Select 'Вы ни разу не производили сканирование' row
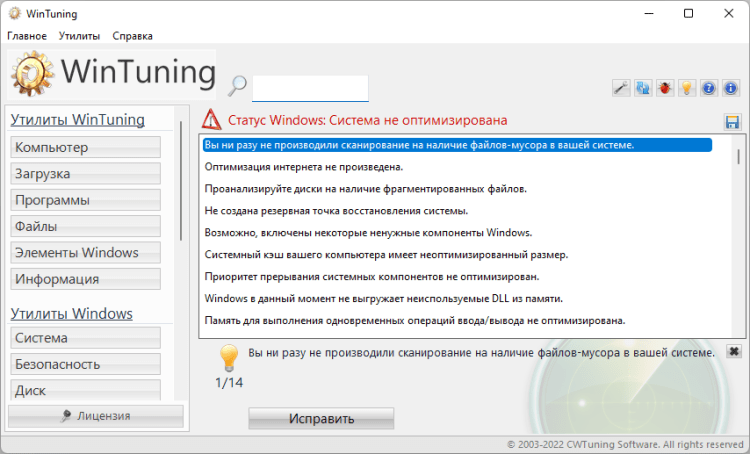The height and width of the screenshot is (454, 750). pyautogui.click(x=457, y=145)
